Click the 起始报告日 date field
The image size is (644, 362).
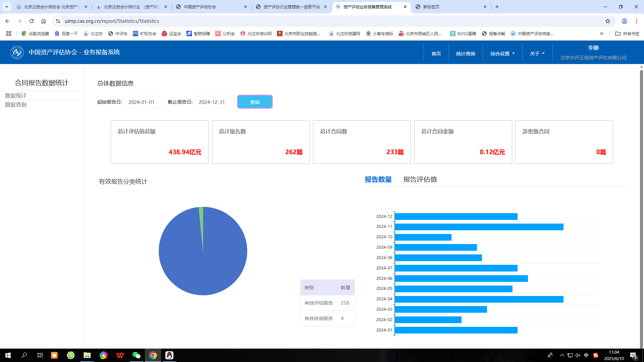click(144, 102)
